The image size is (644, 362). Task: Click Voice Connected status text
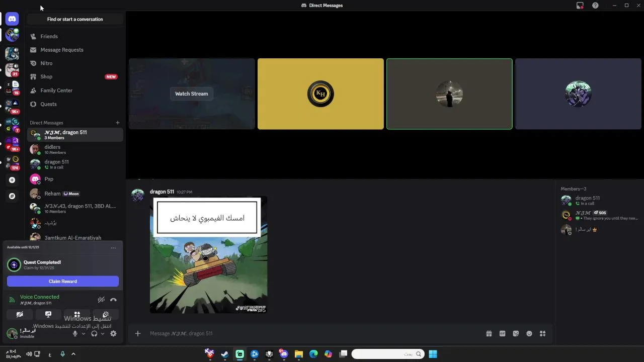click(40, 297)
